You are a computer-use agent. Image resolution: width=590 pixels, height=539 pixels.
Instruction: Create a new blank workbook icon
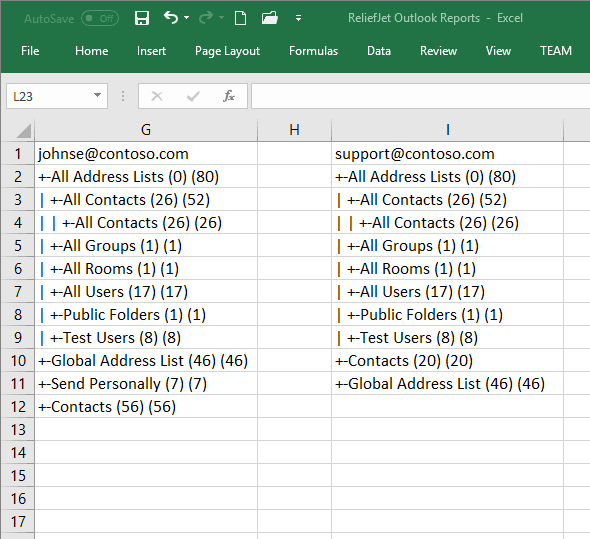point(240,18)
